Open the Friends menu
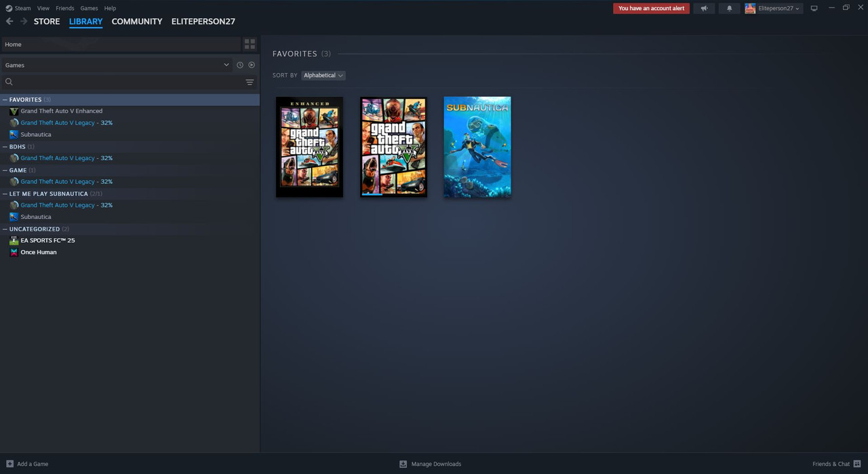 coord(65,8)
